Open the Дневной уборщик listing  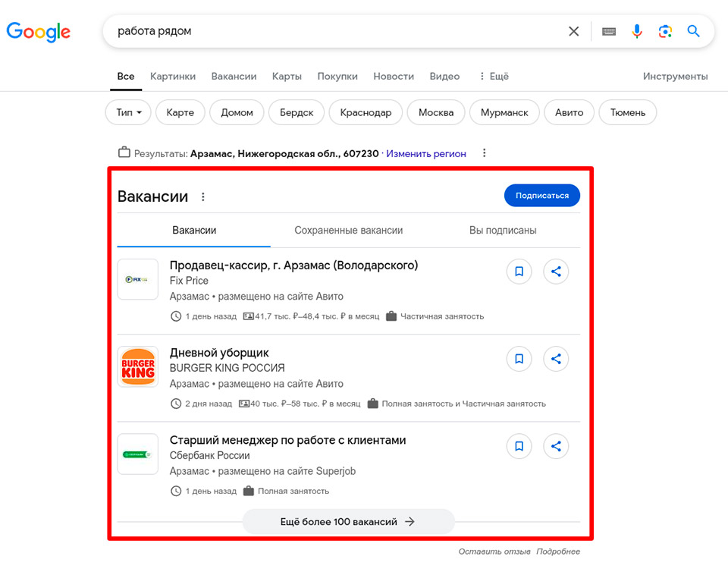pos(219,353)
